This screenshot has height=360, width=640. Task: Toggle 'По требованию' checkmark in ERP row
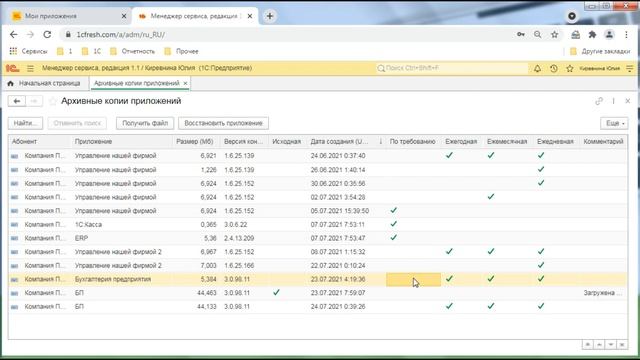point(393,238)
